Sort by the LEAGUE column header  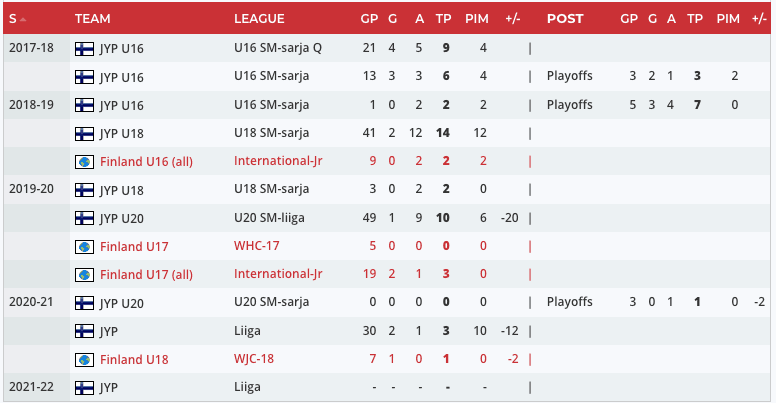[x=259, y=19]
